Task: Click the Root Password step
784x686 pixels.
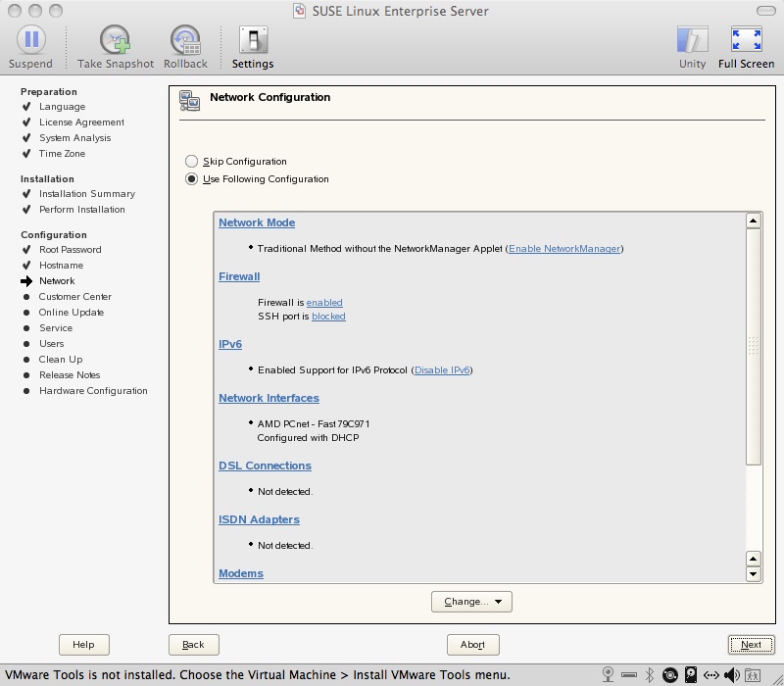Action: coord(70,250)
